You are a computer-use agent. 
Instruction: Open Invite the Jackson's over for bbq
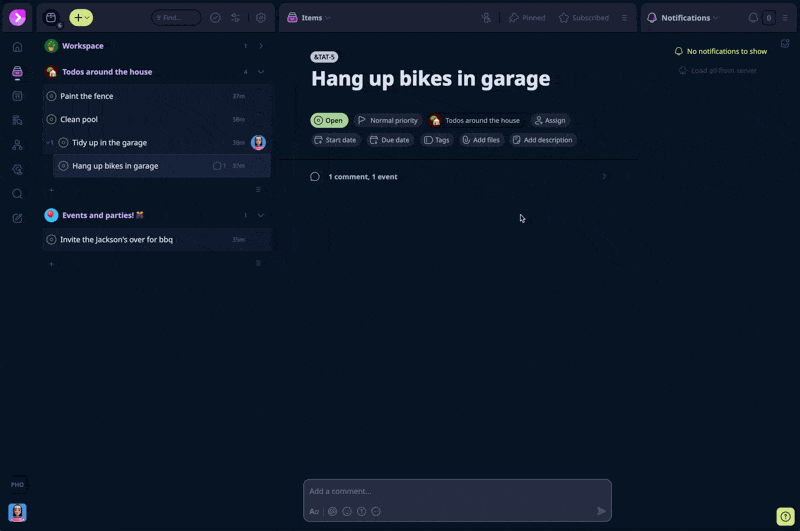(158, 240)
